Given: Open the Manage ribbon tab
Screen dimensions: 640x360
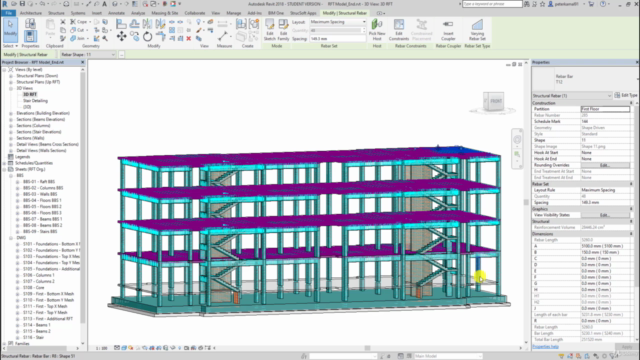Looking at the screenshot, I should (x=233, y=13).
